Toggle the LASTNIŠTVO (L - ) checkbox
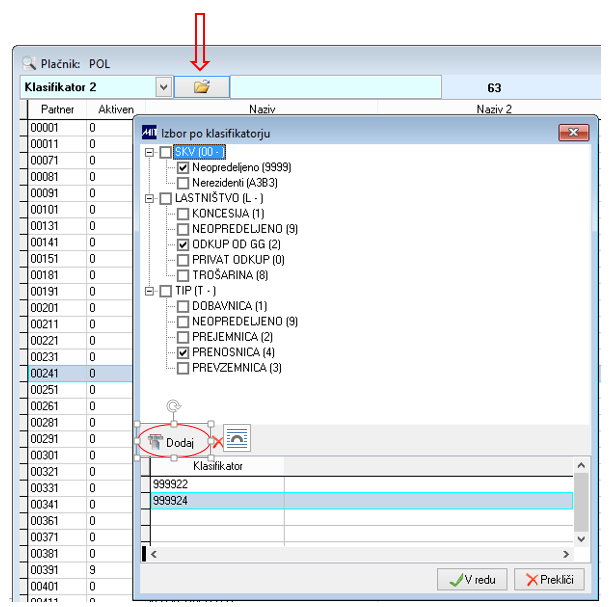Viewport: 611px width, 607px height. 166,198
